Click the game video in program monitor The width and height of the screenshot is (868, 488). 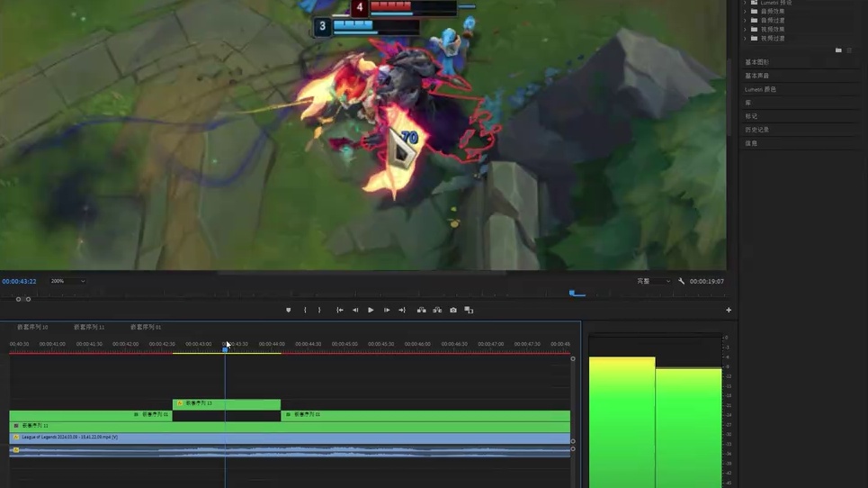pyautogui.click(x=363, y=134)
